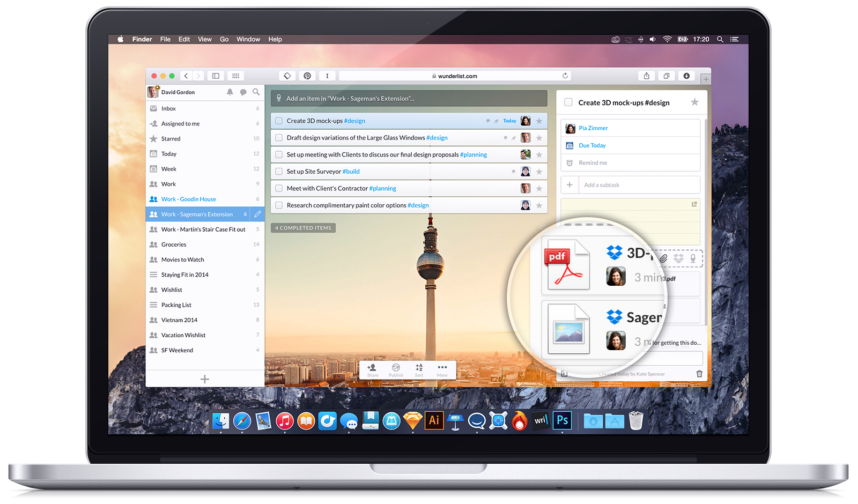Open the View menu in the menu bar
The height and width of the screenshot is (504, 858).
pos(205,39)
